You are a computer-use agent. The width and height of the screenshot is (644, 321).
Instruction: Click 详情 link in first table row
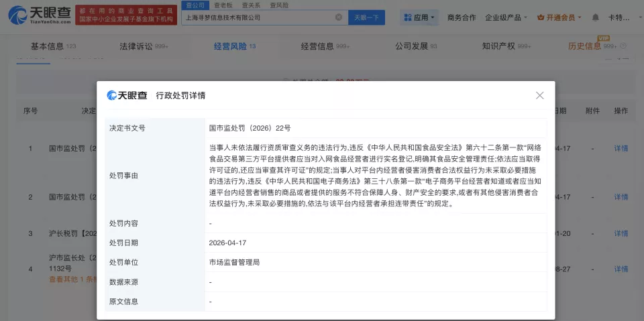click(x=621, y=148)
